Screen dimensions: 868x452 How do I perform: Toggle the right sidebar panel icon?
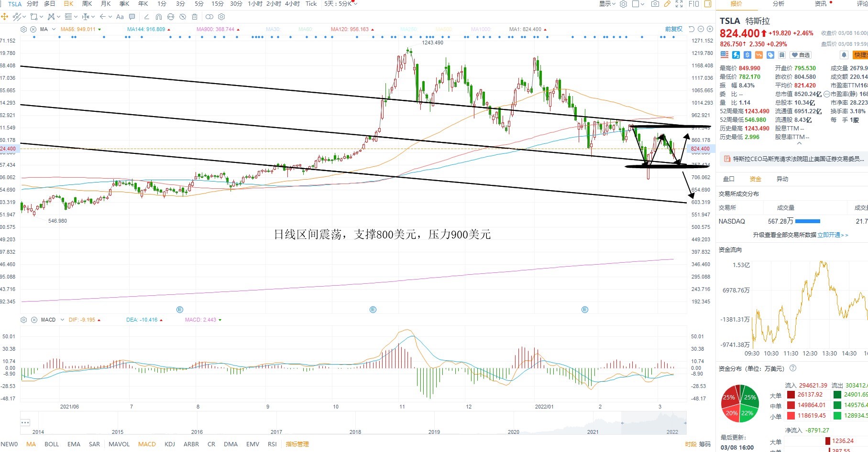[708, 4]
